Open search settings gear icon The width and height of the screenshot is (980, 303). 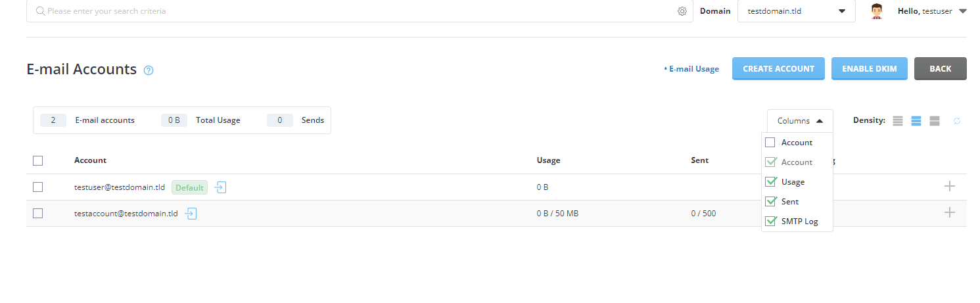[x=682, y=11]
